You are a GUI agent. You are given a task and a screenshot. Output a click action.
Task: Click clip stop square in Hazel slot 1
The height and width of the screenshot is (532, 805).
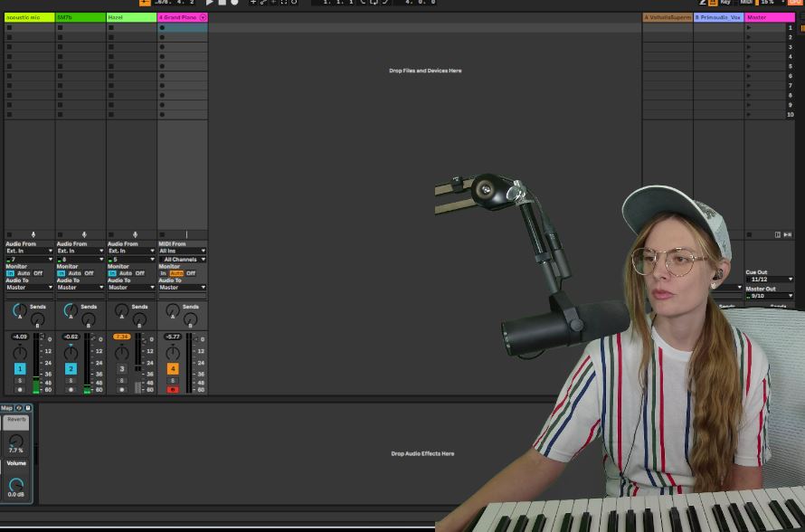tap(111, 28)
